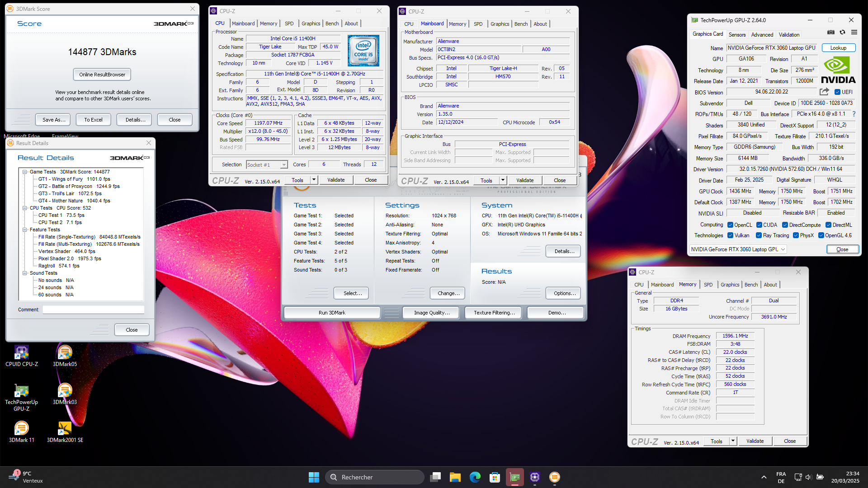Open the 3DMark2001 SE desktop shortcut
868x488 pixels.
pos(65,432)
